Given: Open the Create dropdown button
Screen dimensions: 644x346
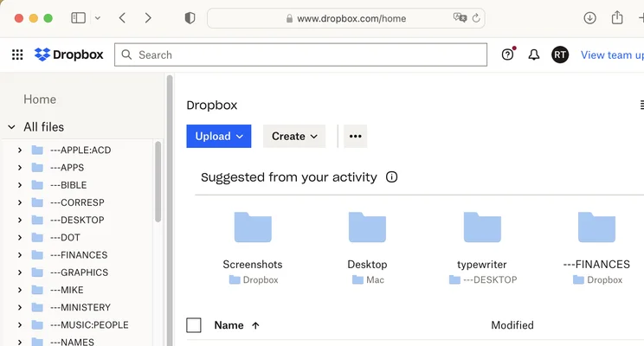Looking at the screenshot, I should [x=294, y=137].
